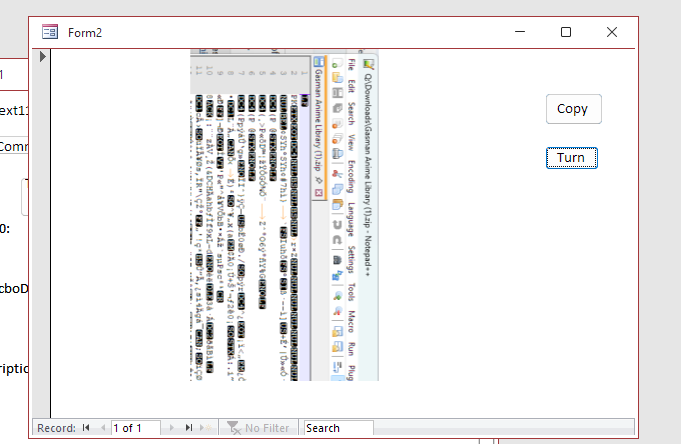
Task: Go to previous record
Action: point(102,428)
